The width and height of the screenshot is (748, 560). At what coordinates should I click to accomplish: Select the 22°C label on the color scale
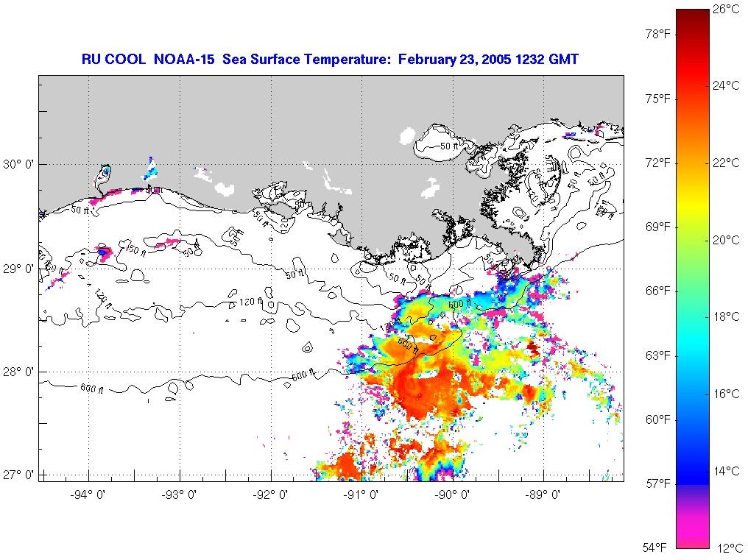(x=726, y=163)
